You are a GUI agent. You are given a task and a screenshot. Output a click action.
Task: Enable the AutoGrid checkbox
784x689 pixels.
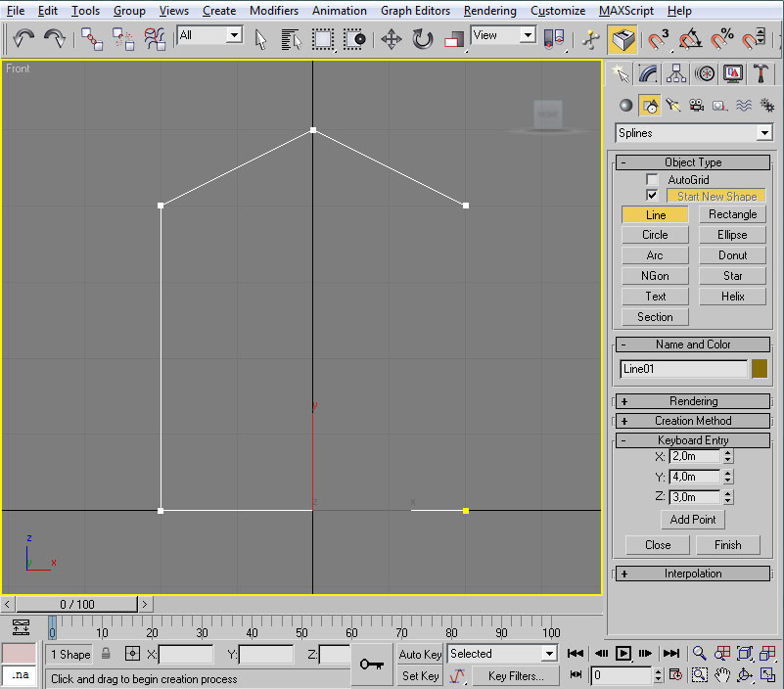652,180
